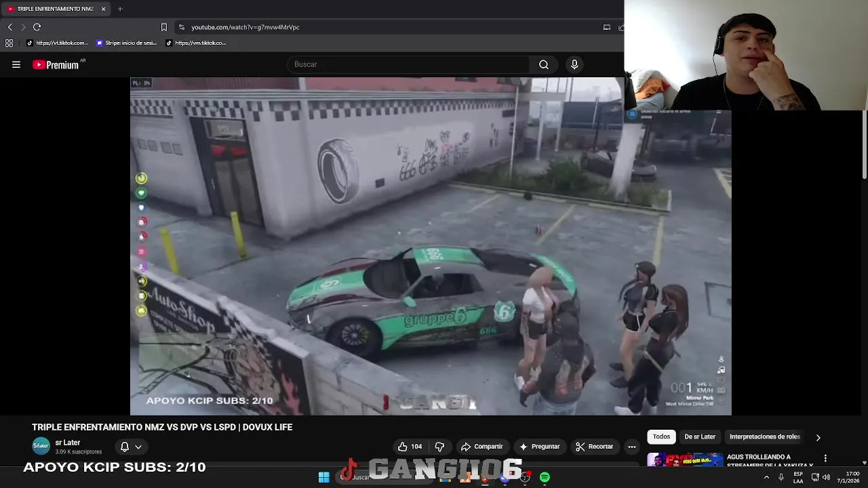
Task: Open more actions three-dot menu
Action: [631, 447]
